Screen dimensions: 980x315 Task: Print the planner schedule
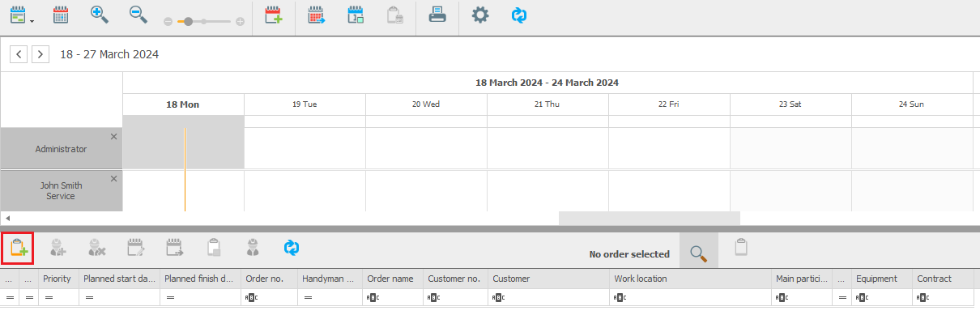pos(437,15)
